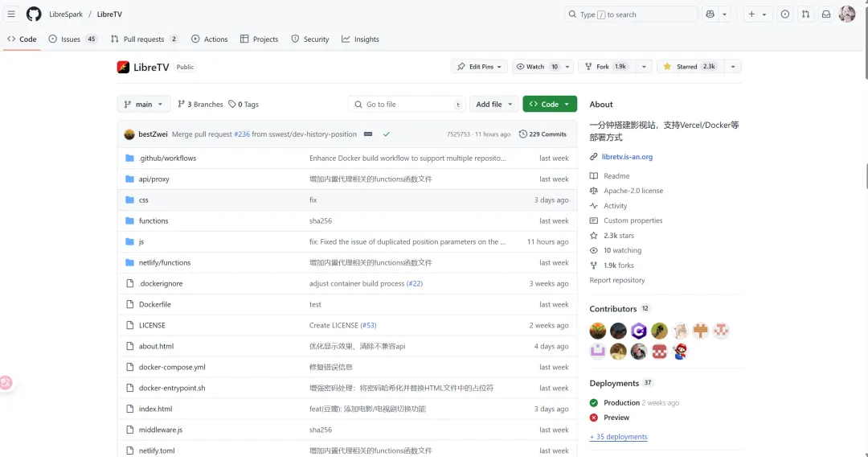Open 3 Branches link
The width and height of the screenshot is (868, 457).
200,104
